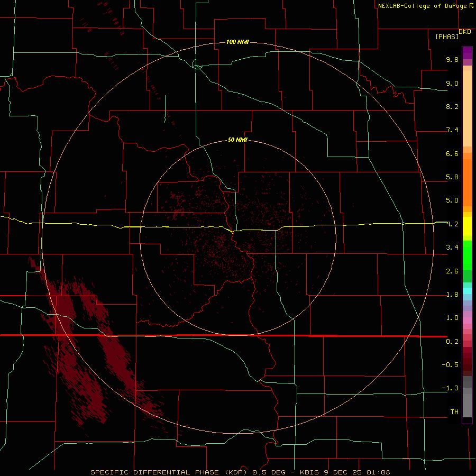This screenshot has height=476, width=476.
Task: Click the 100 NMI range ring label
Action: [237, 42]
